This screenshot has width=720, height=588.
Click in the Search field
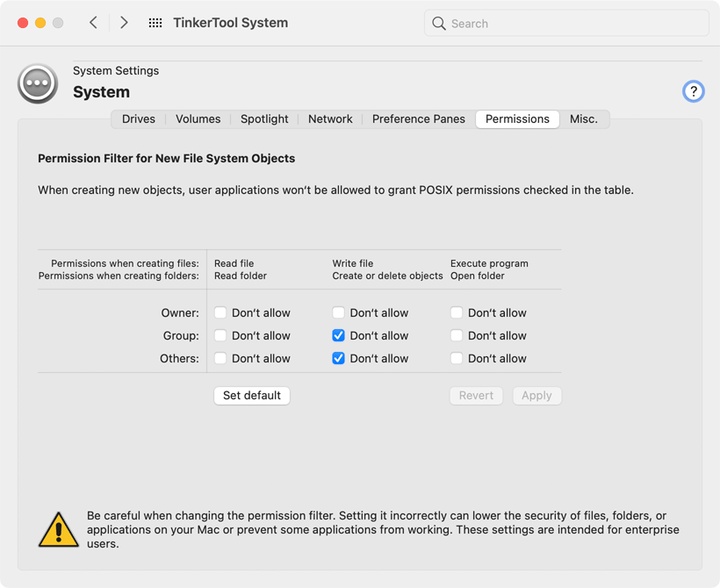(575, 24)
